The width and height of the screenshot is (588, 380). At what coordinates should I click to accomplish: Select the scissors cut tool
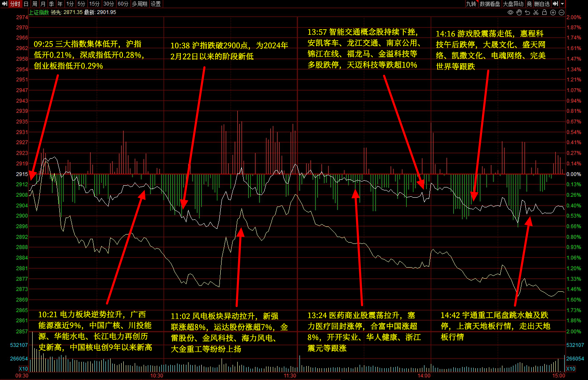(x=536, y=12)
